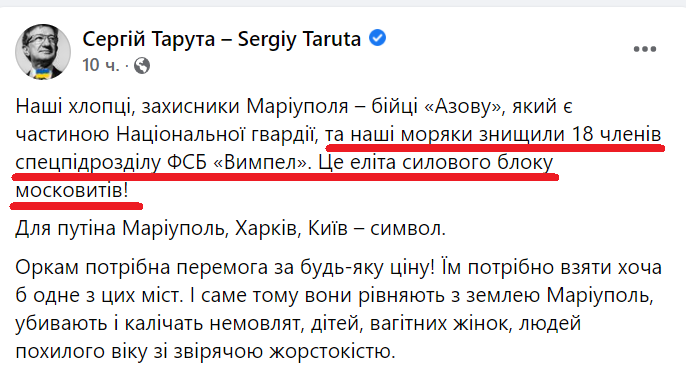This screenshot has height=376, width=686.
Task: Click the line starting "Для путіна Маріуполь"
Action: click(231, 228)
